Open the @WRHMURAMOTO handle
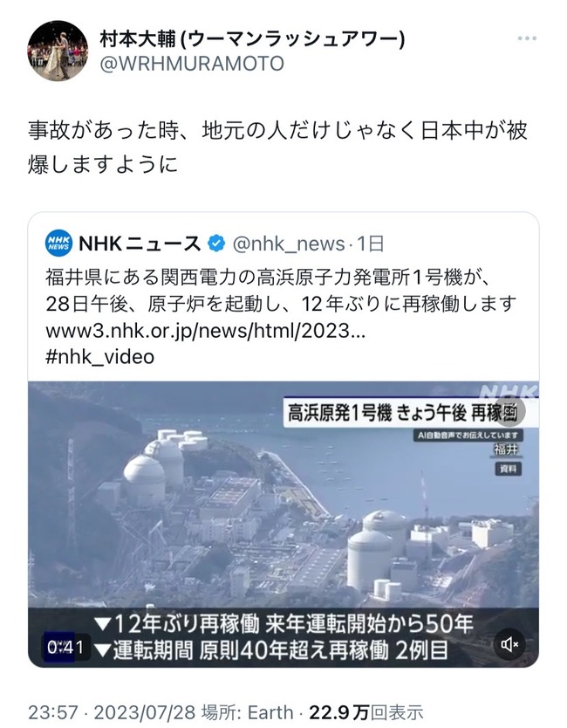 pyautogui.click(x=192, y=64)
